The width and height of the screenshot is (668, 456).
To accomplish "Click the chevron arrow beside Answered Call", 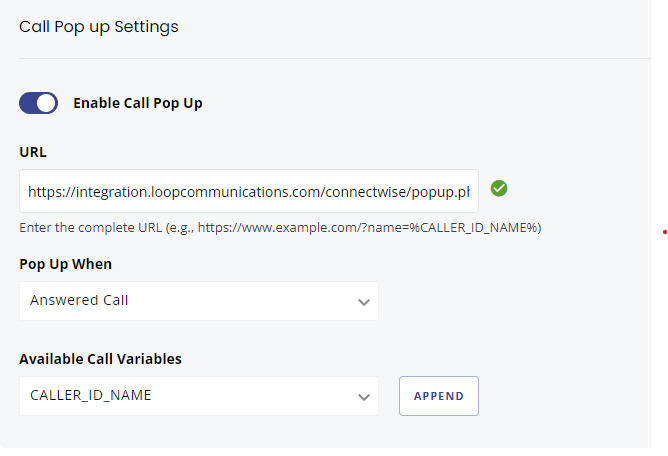I will [364, 302].
